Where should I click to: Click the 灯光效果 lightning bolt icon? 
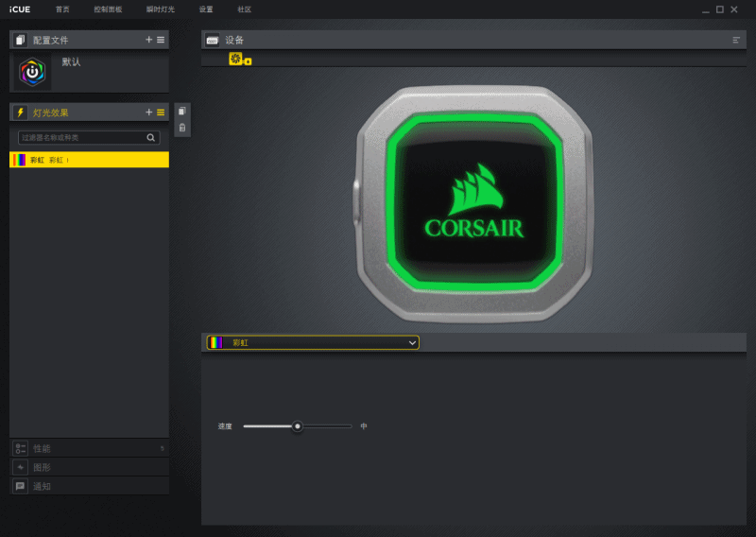coord(20,113)
